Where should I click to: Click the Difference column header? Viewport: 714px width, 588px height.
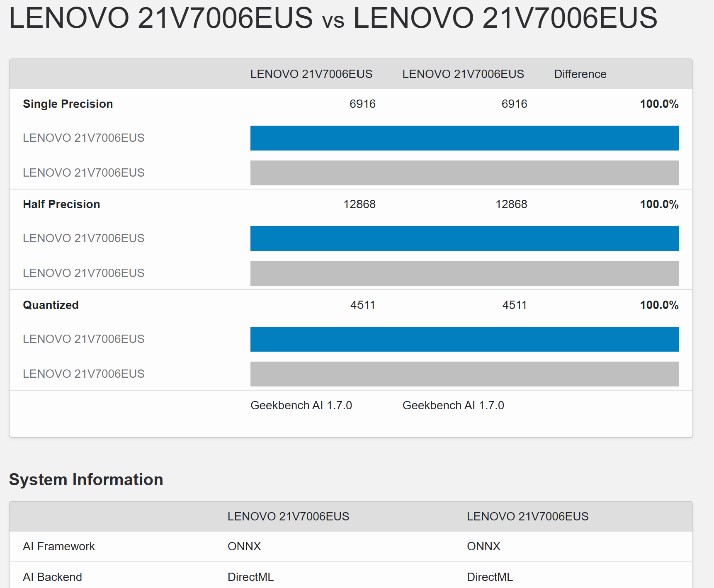pos(580,74)
